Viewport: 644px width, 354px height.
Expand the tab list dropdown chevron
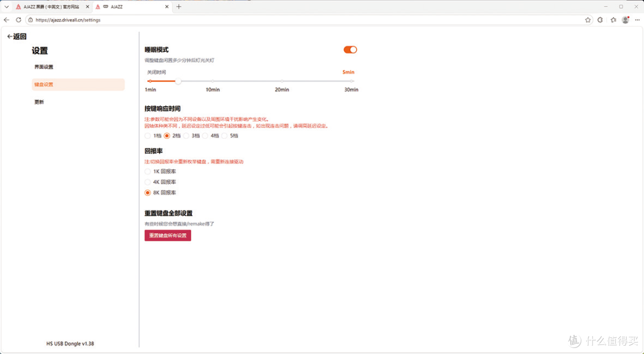click(x=6, y=7)
